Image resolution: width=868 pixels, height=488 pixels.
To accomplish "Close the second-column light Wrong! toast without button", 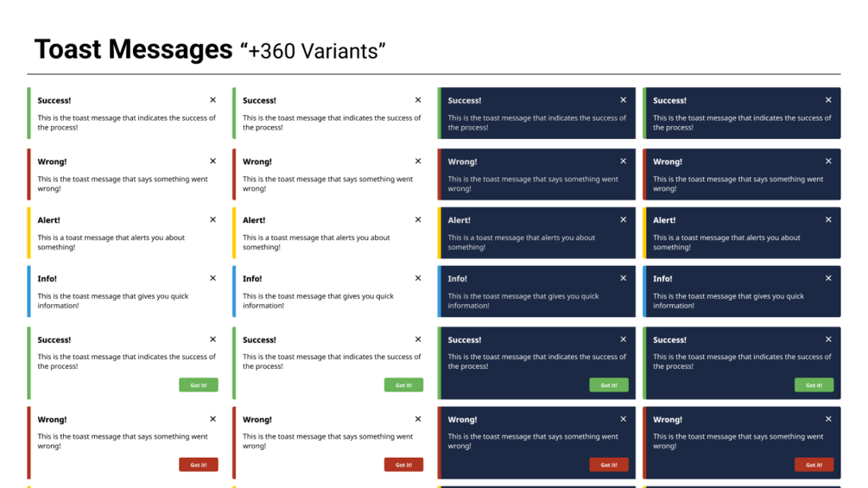I will pyautogui.click(x=418, y=161).
